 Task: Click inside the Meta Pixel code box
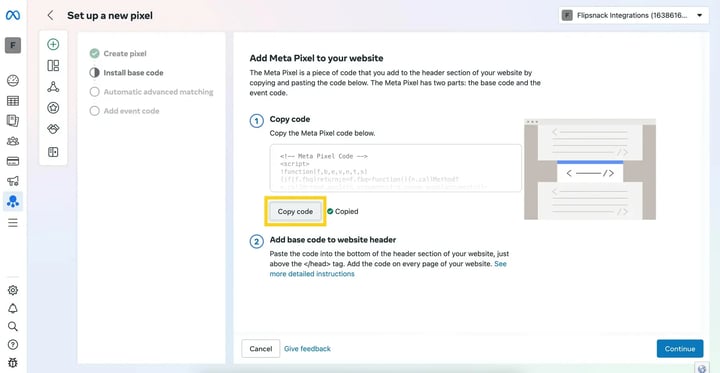point(395,168)
